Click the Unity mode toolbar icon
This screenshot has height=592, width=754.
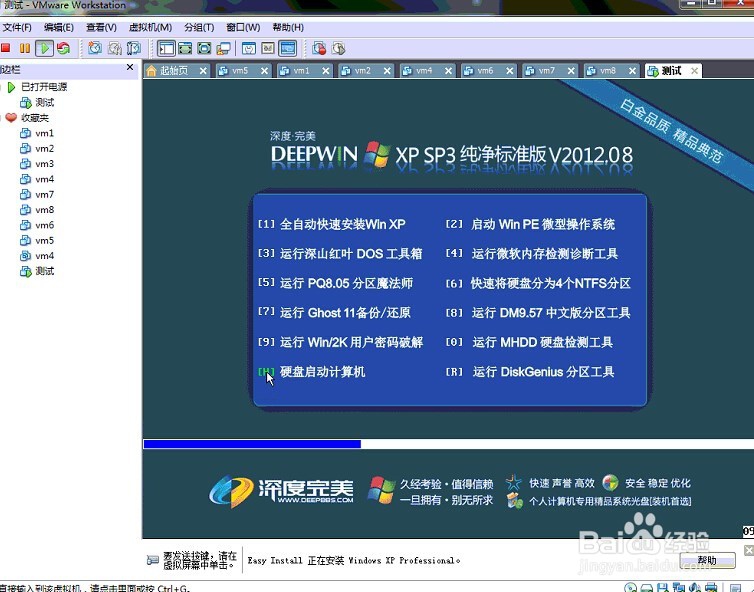pyautogui.click(x=224, y=48)
